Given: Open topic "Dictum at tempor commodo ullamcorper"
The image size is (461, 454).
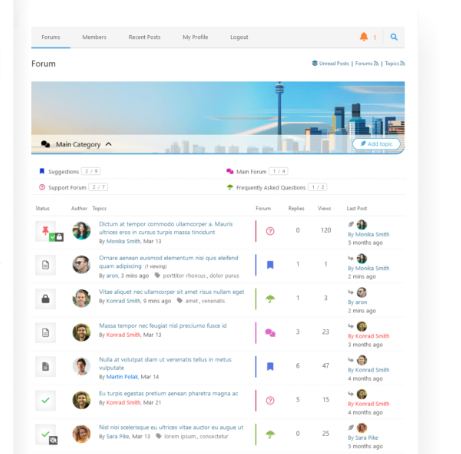Looking at the screenshot, I should point(166,228).
